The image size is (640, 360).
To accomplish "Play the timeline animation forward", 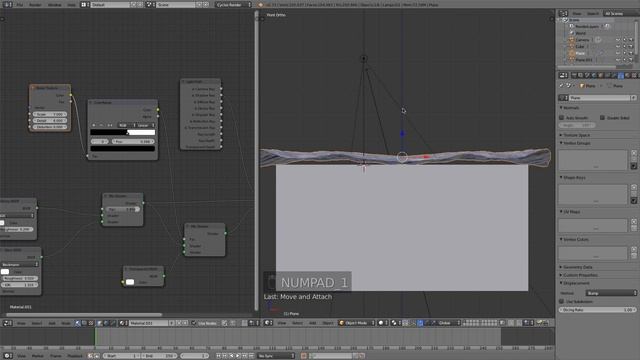I will click(238, 356).
